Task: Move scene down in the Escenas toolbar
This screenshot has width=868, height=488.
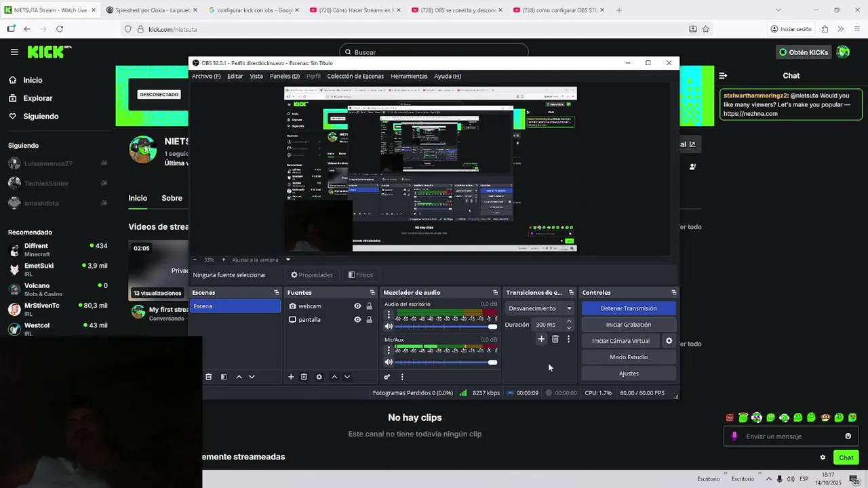Action: 252,377
